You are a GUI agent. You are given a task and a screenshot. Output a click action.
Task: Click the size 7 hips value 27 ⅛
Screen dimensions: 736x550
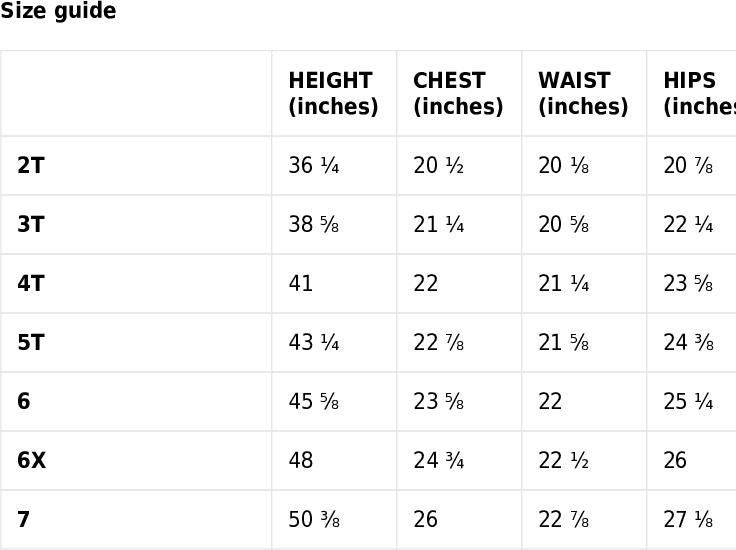click(x=689, y=520)
